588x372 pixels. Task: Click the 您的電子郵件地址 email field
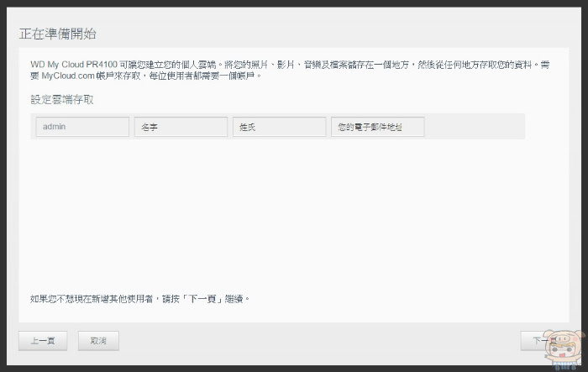378,127
